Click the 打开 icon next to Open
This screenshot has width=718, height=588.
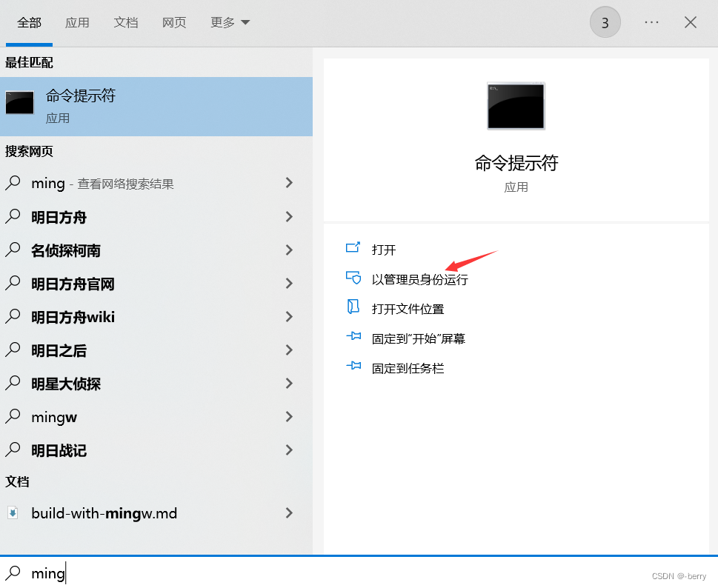click(354, 250)
